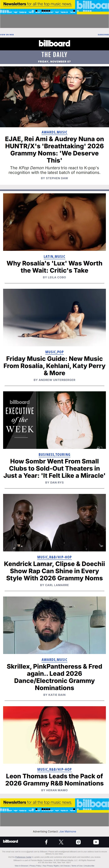Image resolution: width=109 pixels, height=868 pixels.
Task: Click the small Billboard logo in footer
Action: pos(10,841)
